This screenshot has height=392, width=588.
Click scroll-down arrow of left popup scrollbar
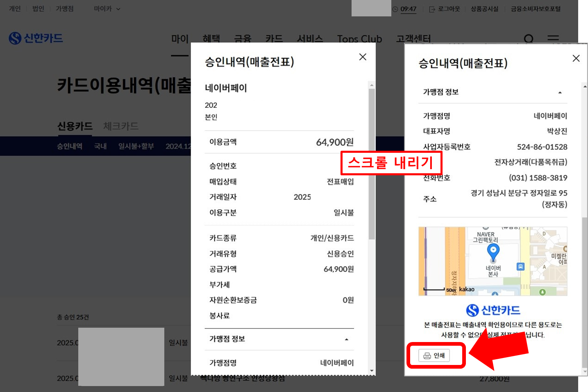click(x=372, y=371)
